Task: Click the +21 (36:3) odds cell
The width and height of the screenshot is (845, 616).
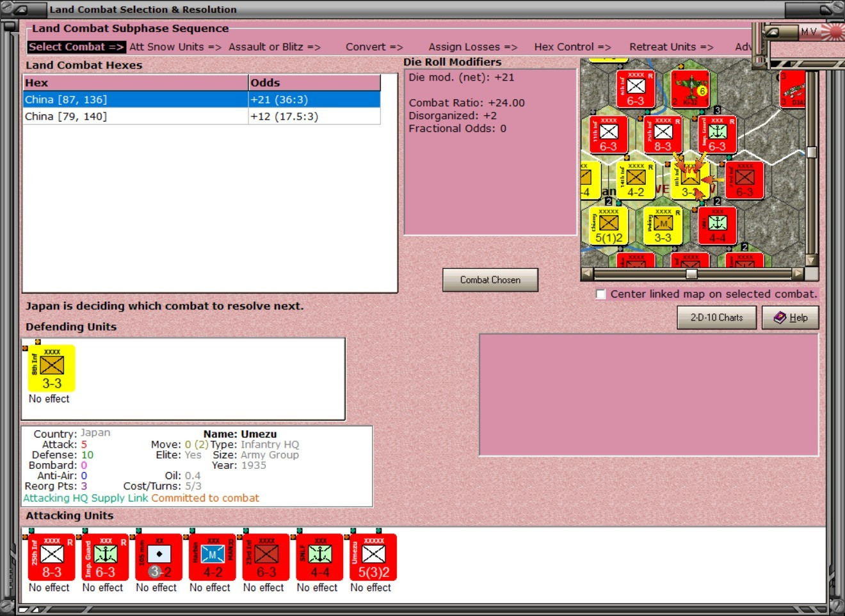Action: (314, 99)
